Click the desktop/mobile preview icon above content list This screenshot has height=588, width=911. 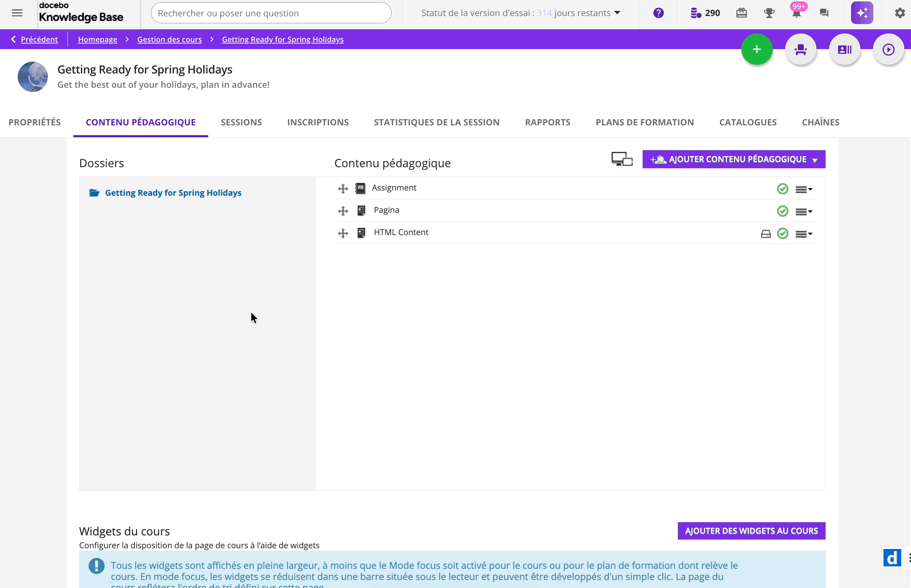click(622, 158)
